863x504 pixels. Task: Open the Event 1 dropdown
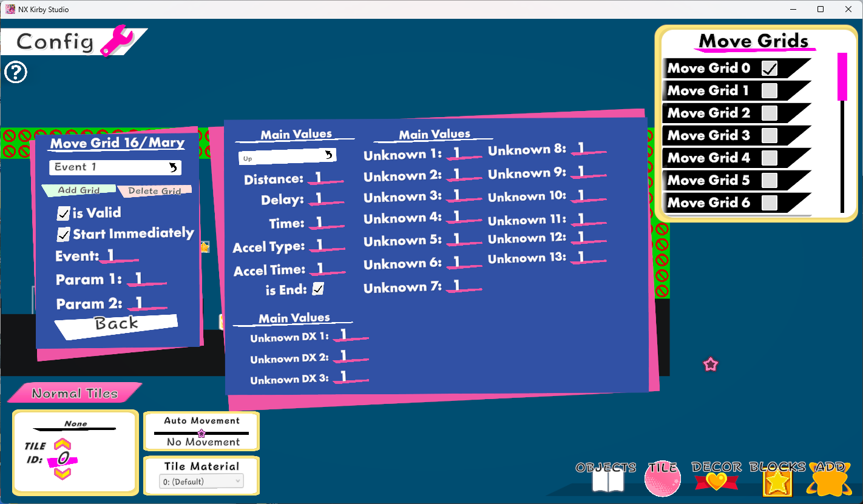(115, 167)
